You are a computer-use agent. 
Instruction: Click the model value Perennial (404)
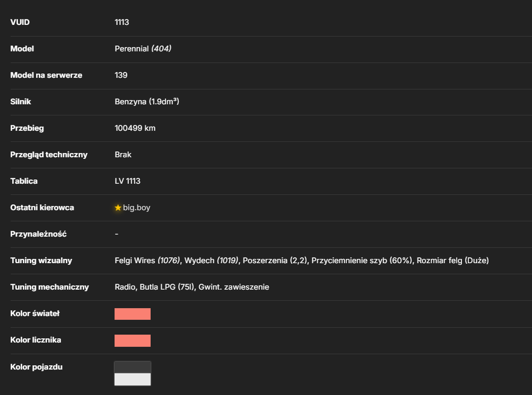click(x=143, y=48)
